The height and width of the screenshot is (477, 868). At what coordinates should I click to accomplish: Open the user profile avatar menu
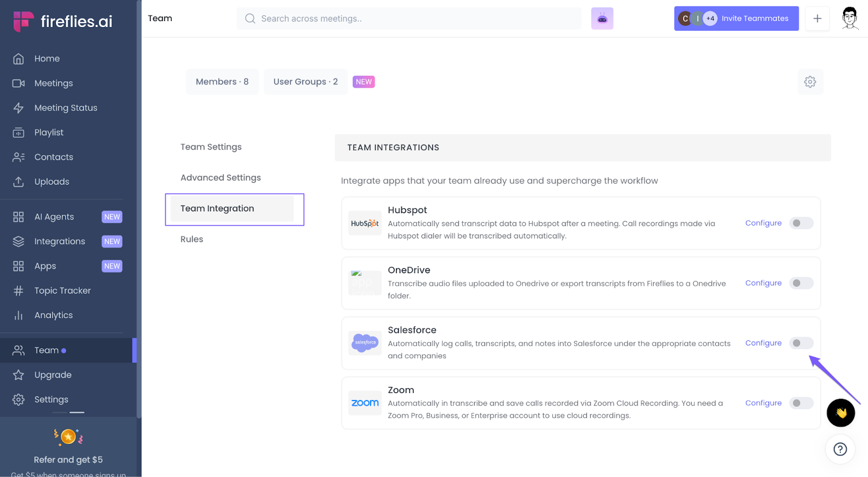850,18
